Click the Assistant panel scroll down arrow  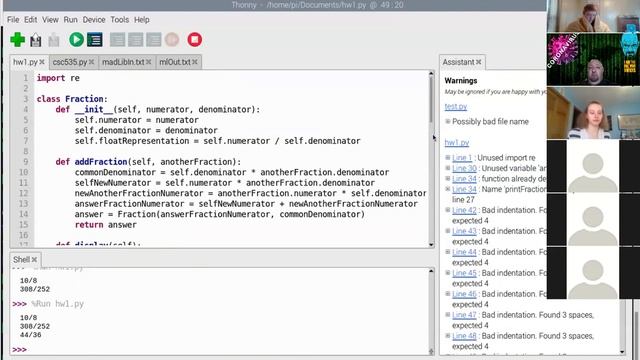pyautogui.click(x=622, y=352)
